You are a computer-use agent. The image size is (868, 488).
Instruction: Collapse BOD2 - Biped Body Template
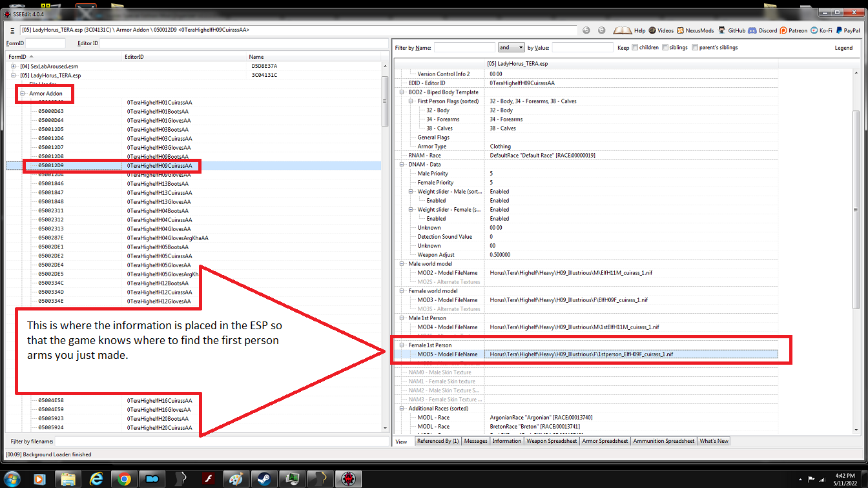tap(403, 92)
